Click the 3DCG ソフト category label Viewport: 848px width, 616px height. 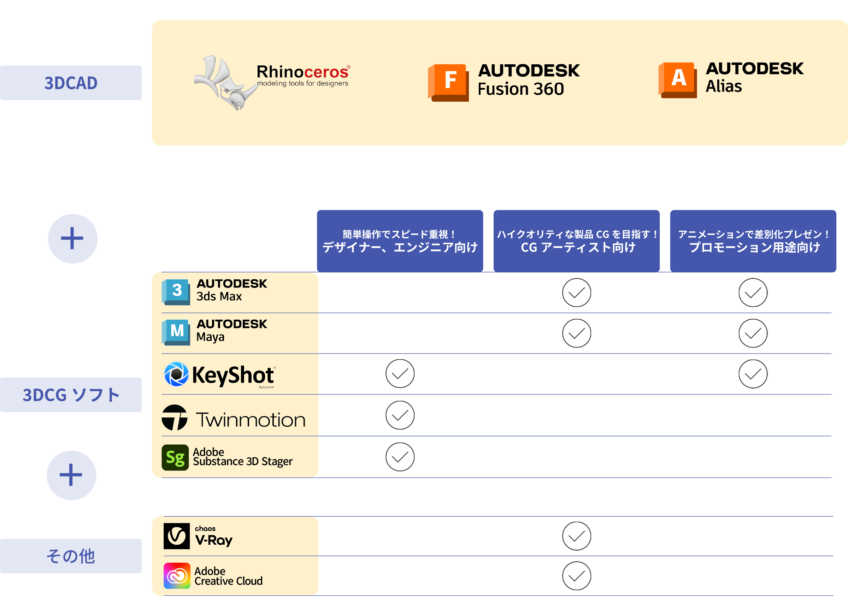[71, 395]
